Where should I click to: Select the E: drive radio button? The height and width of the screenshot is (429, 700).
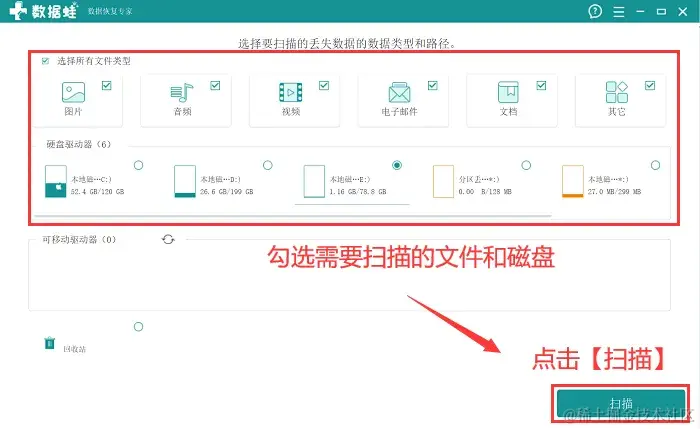pos(397,165)
